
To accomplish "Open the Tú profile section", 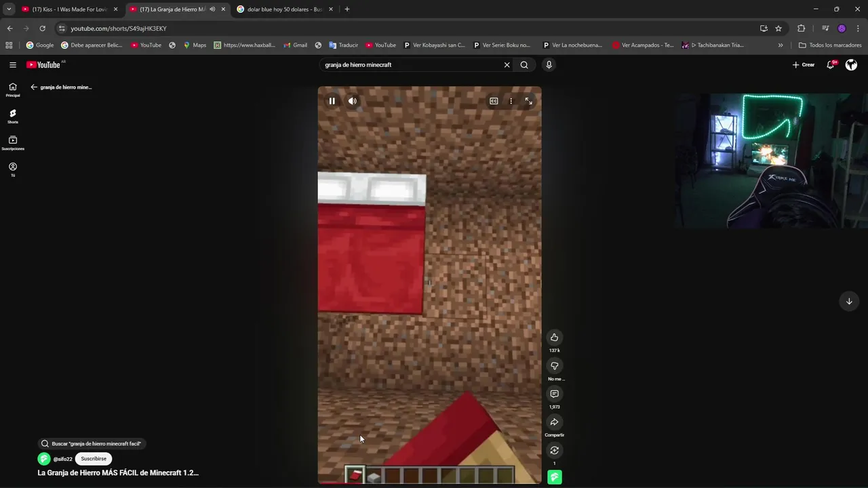I will pos(13,169).
